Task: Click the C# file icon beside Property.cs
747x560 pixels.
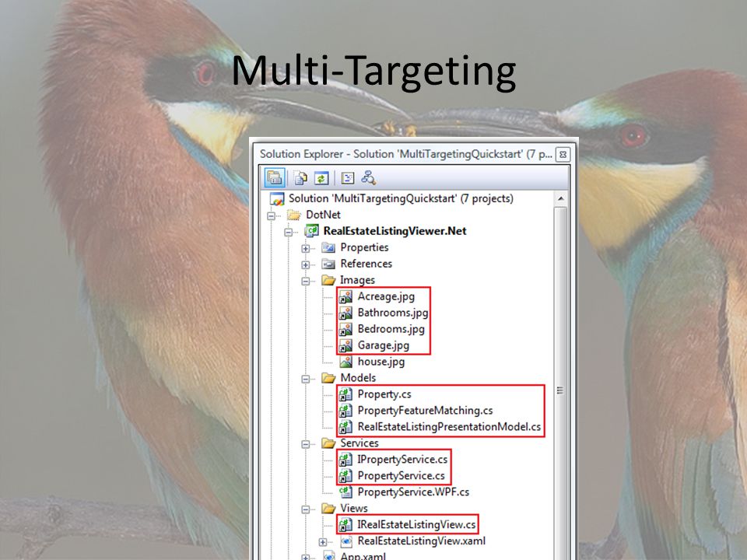Action: tap(345, 394)
